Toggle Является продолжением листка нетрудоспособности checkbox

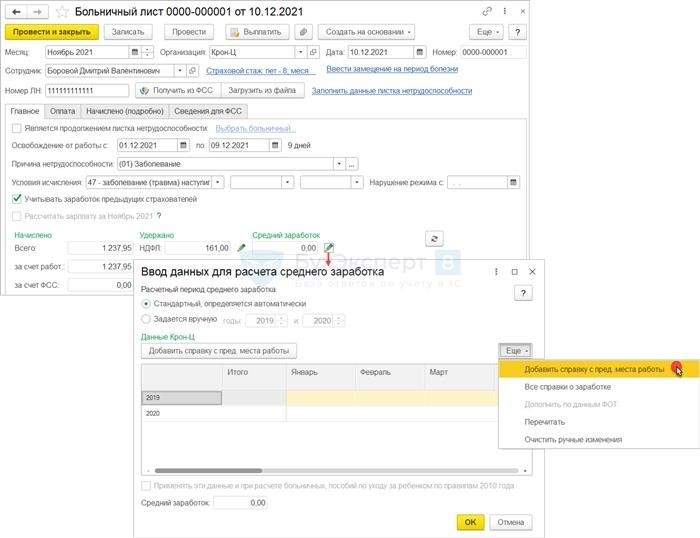tap(17, 129)
